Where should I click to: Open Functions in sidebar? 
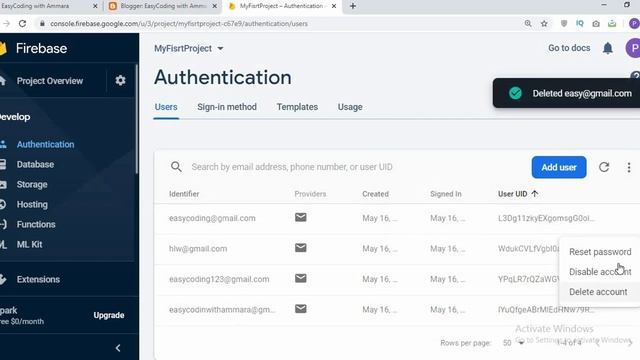pyautogui.click(x=36, y=224)
